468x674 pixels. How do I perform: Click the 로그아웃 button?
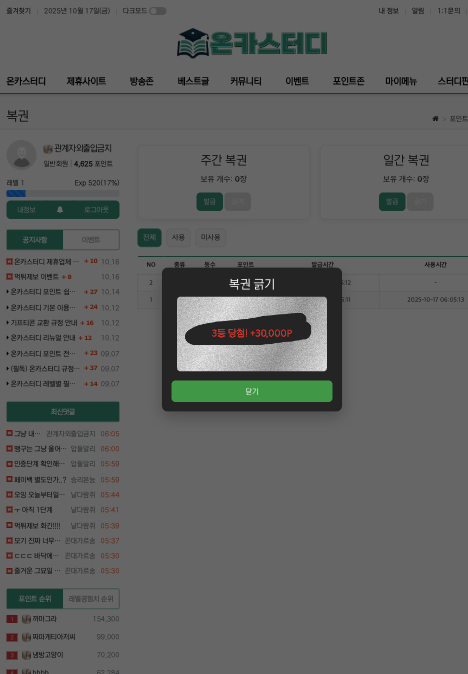coord(96,210)
